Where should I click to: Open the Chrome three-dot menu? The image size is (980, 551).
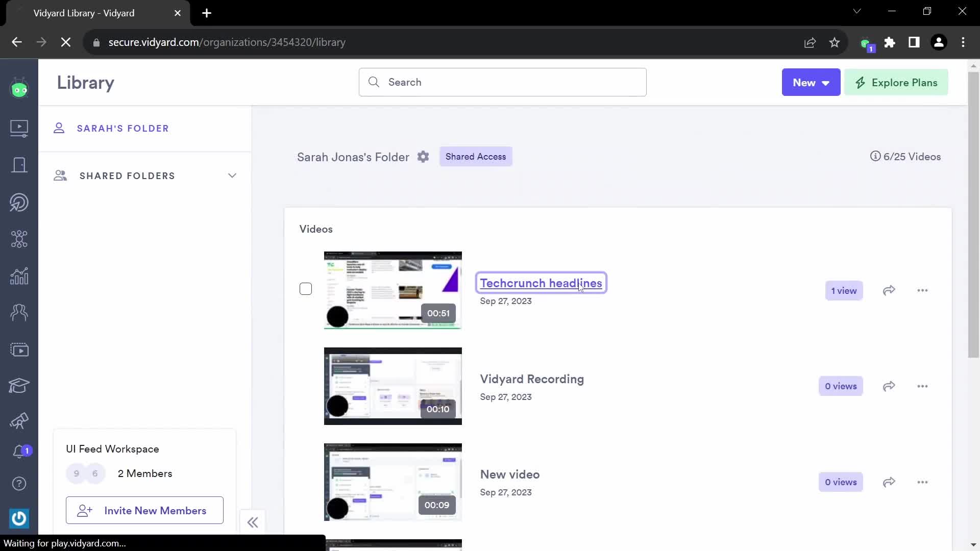pos(963,42)
